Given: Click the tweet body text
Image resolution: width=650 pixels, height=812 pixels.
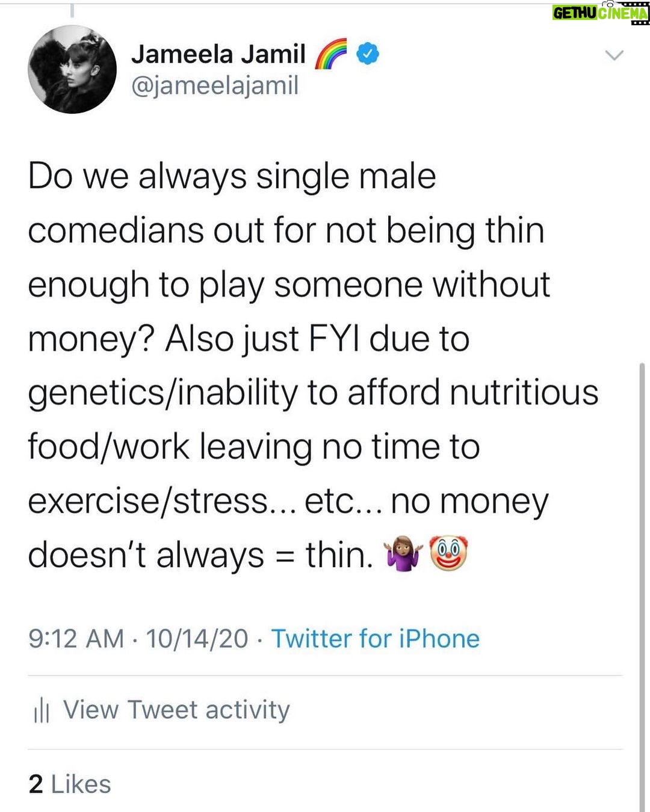Looking at the screenshot, I should (x=313, y=365).
